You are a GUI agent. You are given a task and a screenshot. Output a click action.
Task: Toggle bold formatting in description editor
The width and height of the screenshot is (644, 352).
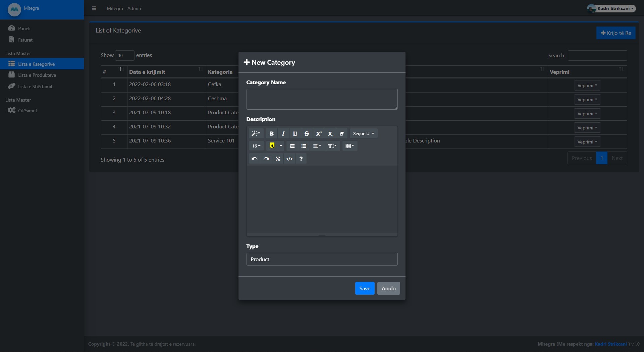pos(271,133)
